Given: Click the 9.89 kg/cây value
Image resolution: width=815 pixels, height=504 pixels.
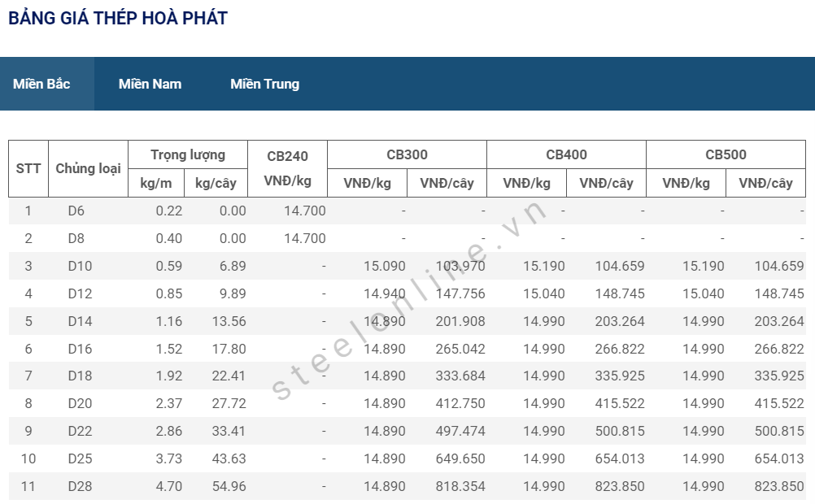Looking at the screenshot, I should point(233,293).
